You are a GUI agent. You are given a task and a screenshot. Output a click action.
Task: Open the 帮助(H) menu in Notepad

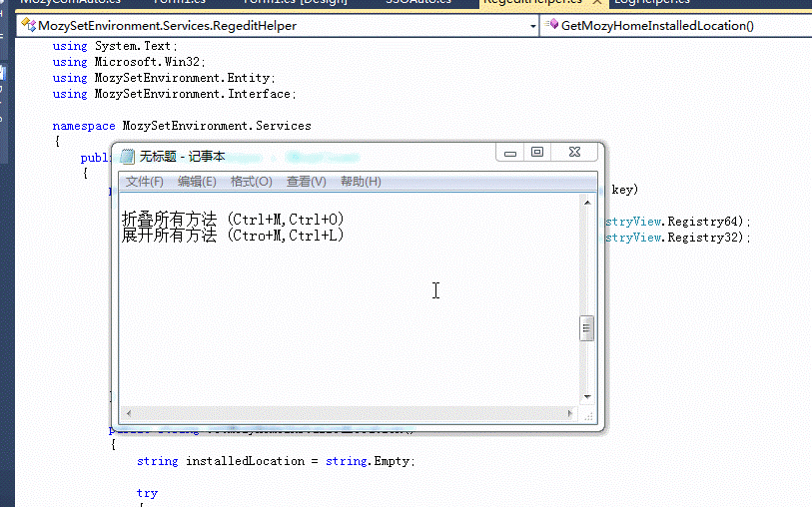click(x=361, y=182)
